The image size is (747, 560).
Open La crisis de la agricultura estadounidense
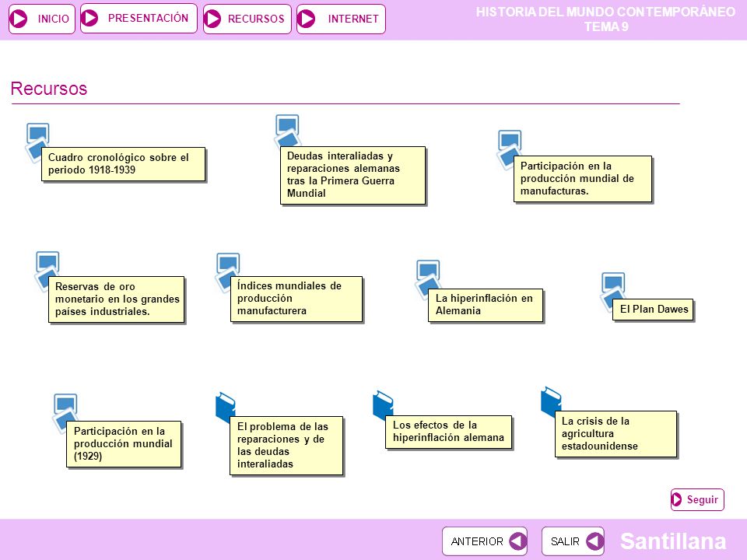click(x=616, y=434)
